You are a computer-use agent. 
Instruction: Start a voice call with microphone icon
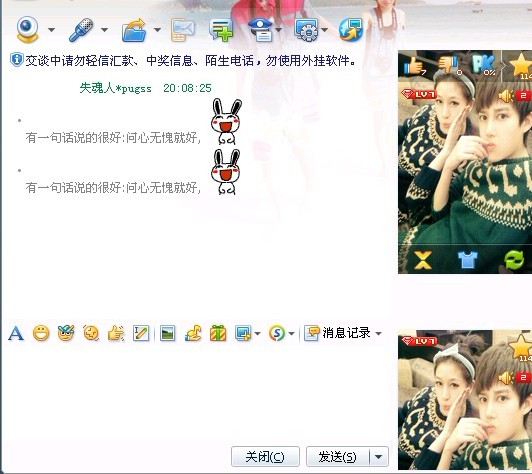click(81, 30)
